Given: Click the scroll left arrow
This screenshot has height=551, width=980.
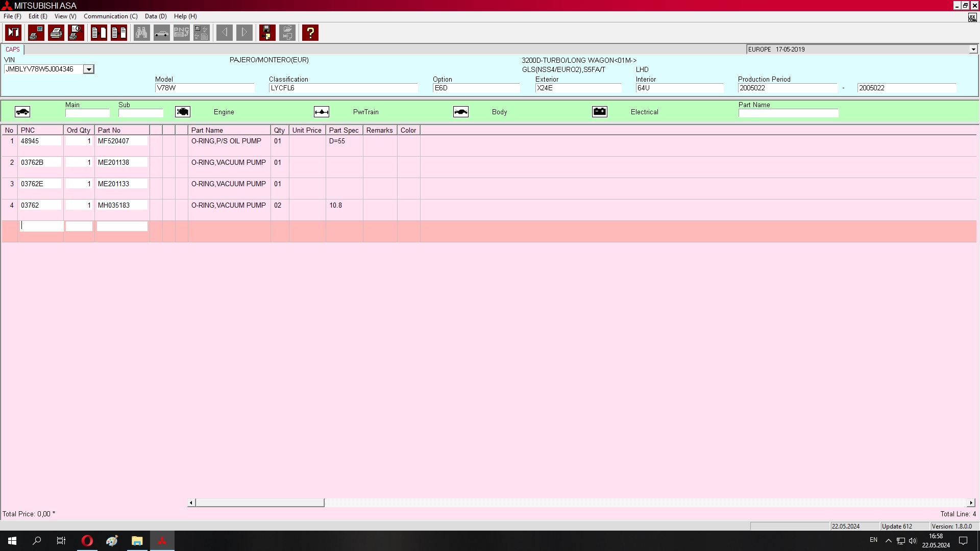Looking at the screenshot, I should click(x=191, y=503).
